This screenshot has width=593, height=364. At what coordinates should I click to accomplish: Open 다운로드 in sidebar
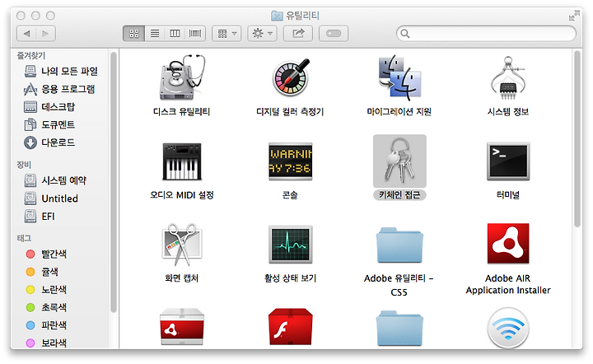49,142
